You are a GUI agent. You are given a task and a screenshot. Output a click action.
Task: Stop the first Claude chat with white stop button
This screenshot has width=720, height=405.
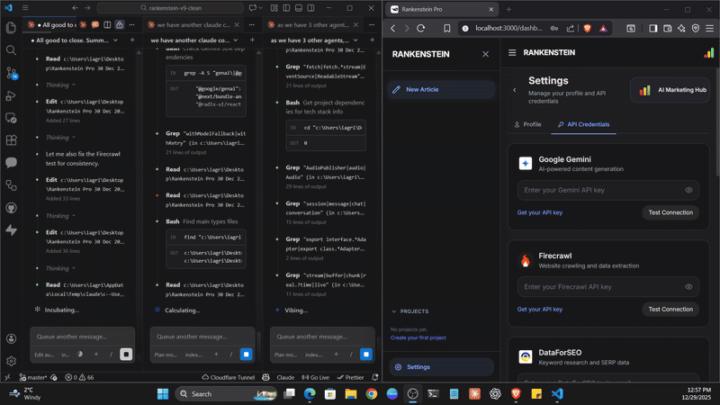[126, 354]
